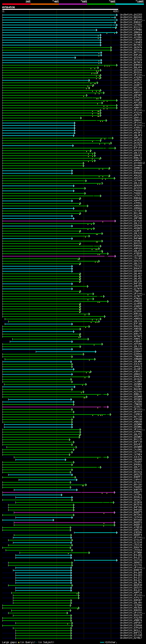Open hit UniRef100_B9RUU7

click(131, 22)
